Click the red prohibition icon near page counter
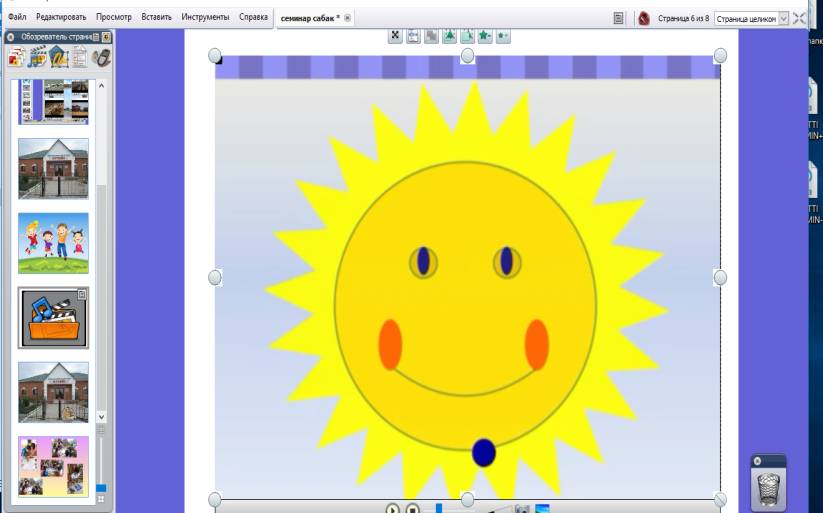The width and height of the screenshot is (823, 513). [x=644, y=18]
